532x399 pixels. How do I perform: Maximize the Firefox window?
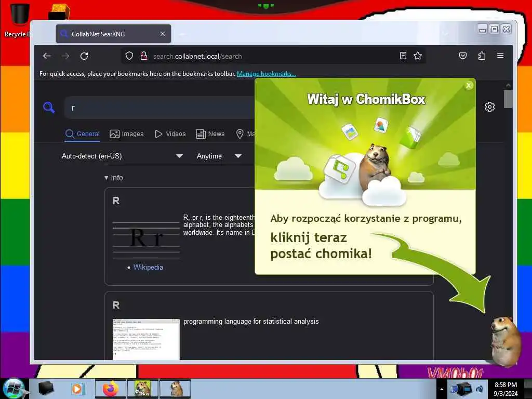click(x=495, y=29)
